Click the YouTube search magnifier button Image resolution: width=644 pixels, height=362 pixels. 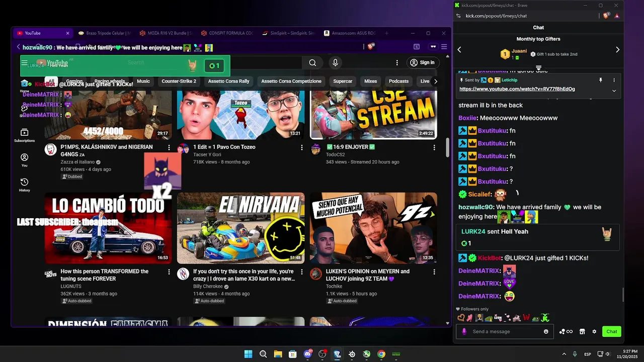312,63
